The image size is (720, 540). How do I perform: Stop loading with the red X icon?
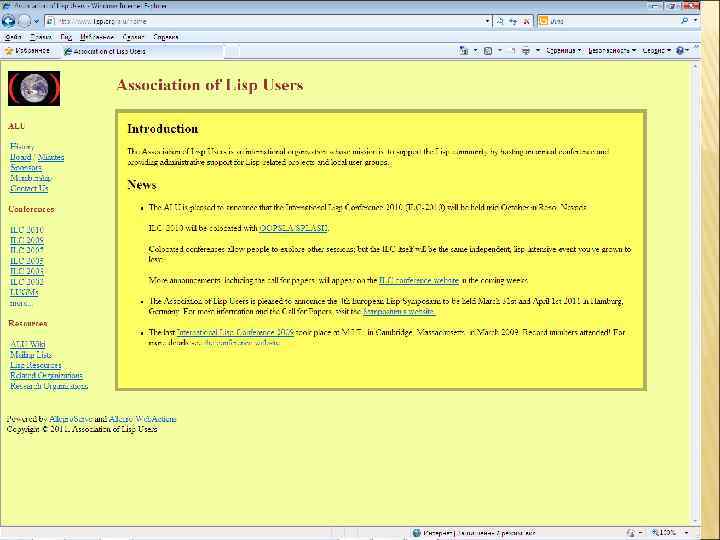coord(526,21)
